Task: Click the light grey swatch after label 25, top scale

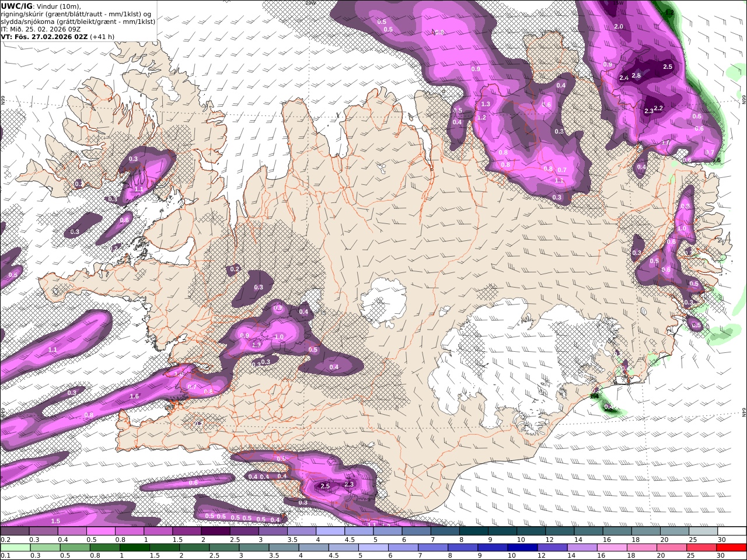Action: [x=703, y=531]
